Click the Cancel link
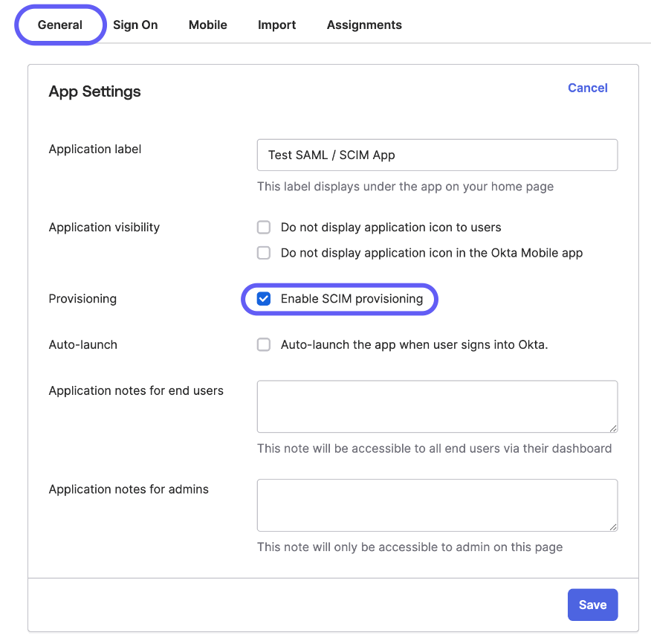 pos(587,88)
